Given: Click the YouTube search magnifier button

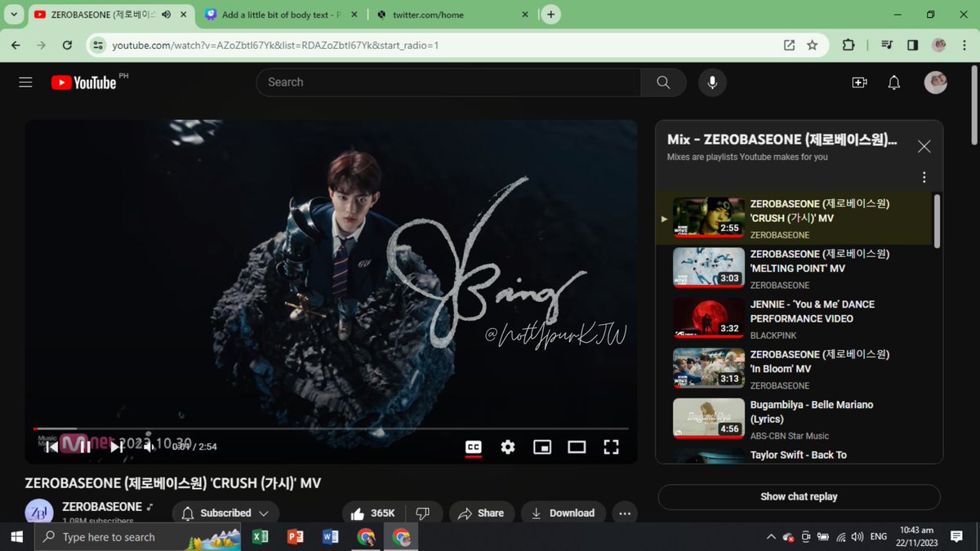Looking at the screenshot, I should [x=663, y=82].
